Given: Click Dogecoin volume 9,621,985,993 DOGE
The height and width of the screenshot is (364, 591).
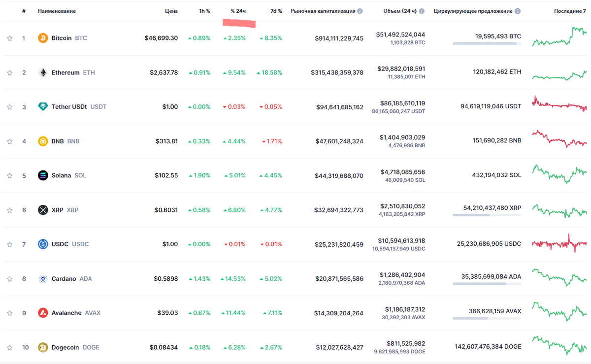Looking at the screenshot, I should tap(399, 352).
